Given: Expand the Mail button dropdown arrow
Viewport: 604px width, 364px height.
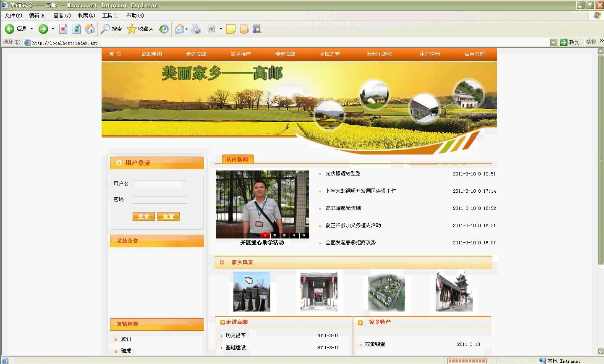Looking at the screenshot, I should (x=187, y=29).
